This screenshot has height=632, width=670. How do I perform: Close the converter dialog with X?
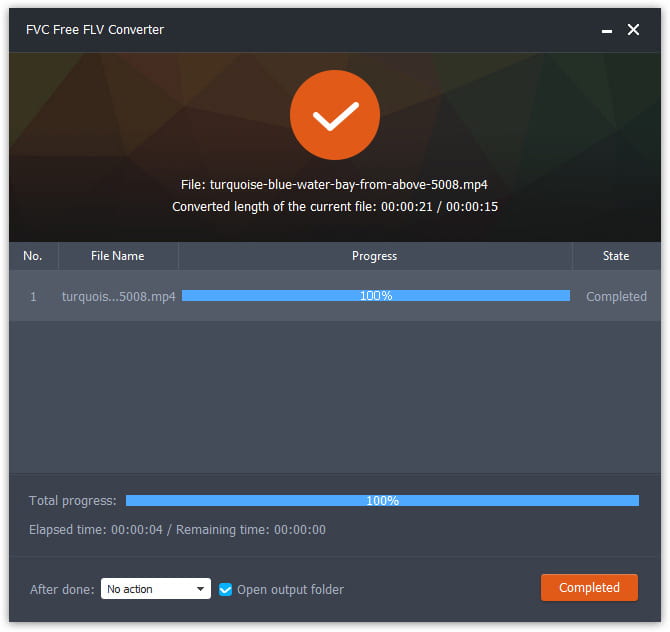(633, 29)
